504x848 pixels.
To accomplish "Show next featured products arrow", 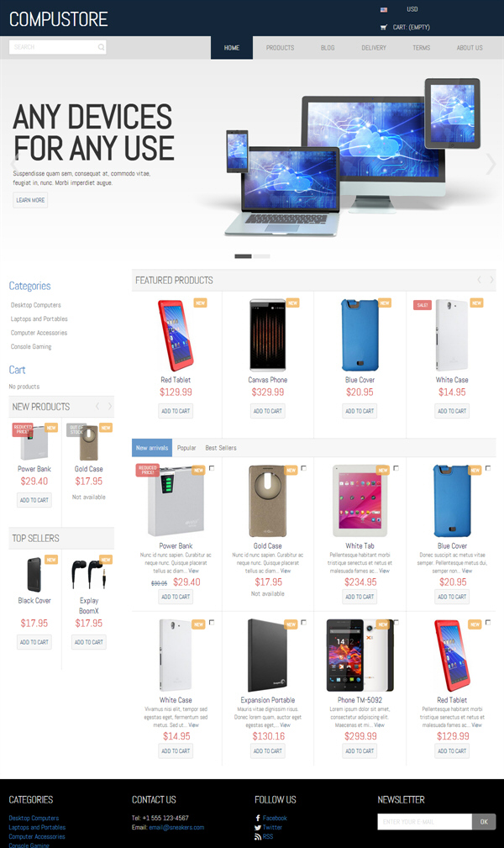I will [x=491, y=280].
